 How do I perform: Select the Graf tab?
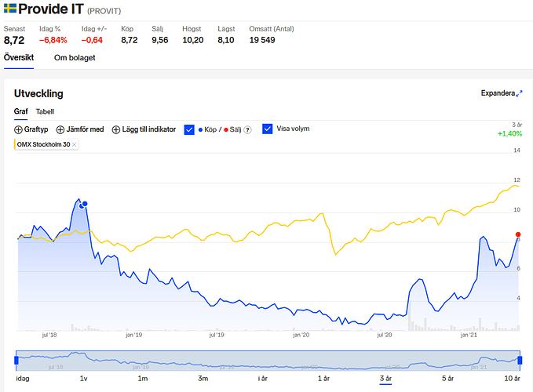[20, 111]
